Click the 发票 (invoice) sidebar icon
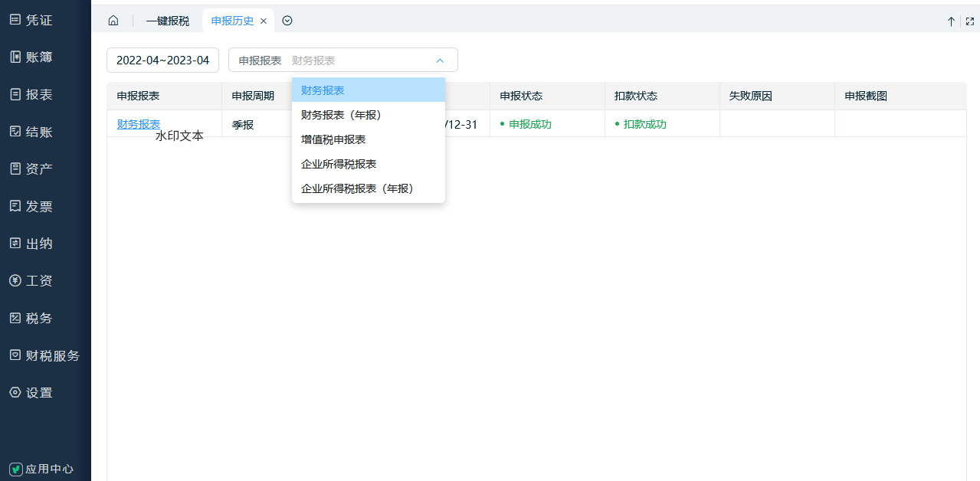980x481 pixels. 15,206
